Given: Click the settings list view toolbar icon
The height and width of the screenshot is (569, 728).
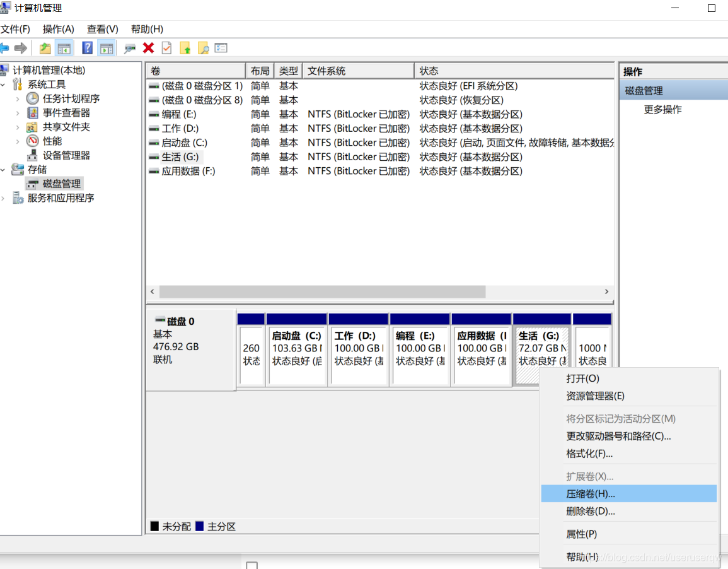Looking at the screenshot, I should tap(221, 48).
